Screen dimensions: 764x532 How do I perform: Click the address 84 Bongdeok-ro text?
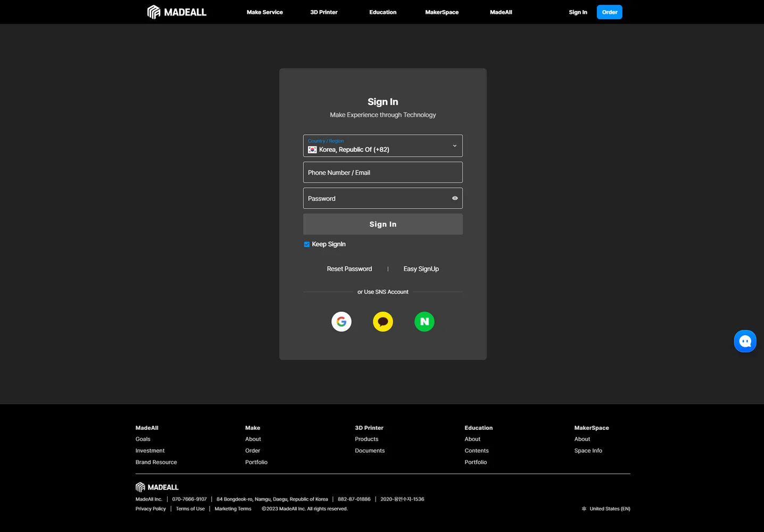[x=272, y=499]
